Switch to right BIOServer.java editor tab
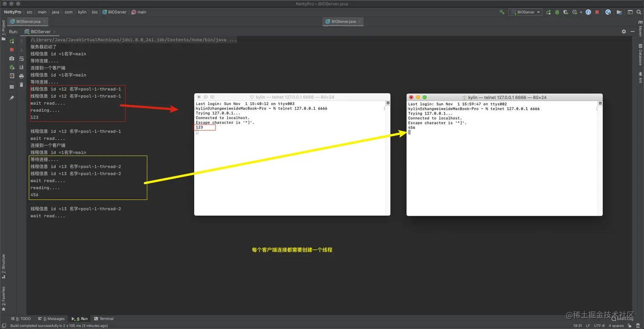Image resolution: width=644 pixels, height=329 pixels. pyautogui.click(x=343, y=21)
